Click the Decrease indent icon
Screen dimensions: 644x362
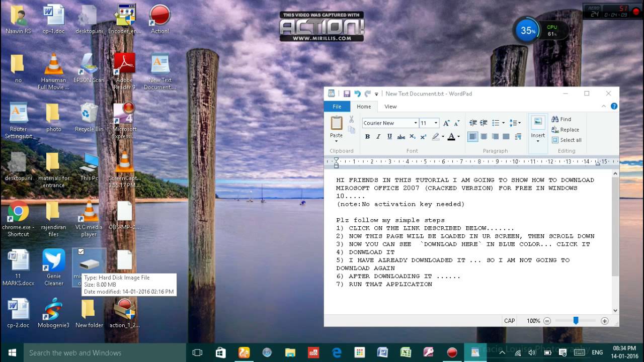[473, 123]
